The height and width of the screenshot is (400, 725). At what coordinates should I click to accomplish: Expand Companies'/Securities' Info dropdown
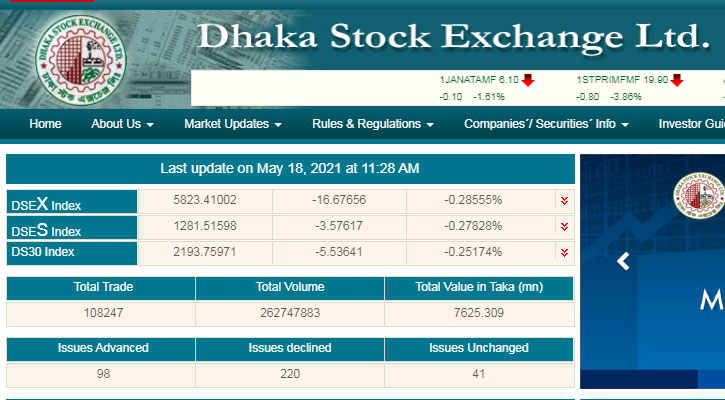tap(546, 124)
